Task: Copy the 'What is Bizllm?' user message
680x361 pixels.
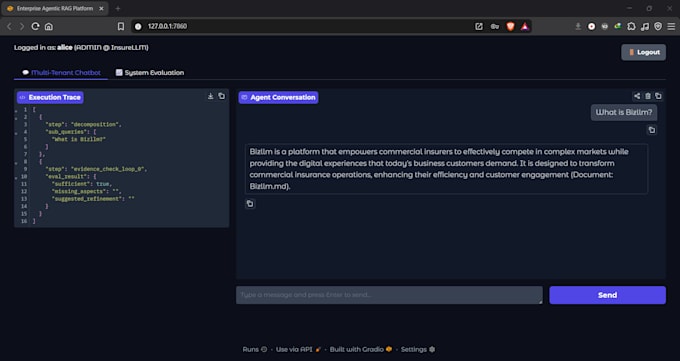Action: tap(651, 130)
